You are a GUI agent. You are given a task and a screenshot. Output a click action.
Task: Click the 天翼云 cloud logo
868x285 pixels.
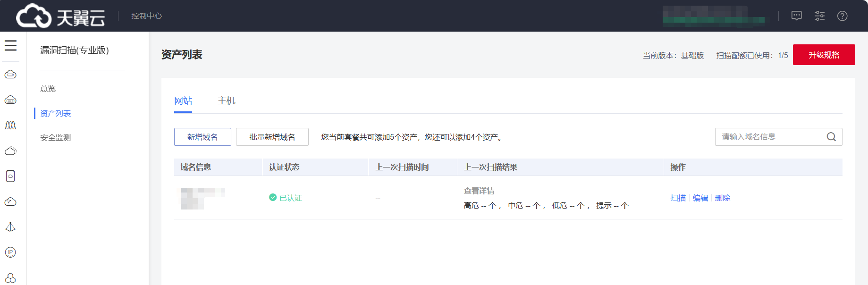tap(60, 16)
